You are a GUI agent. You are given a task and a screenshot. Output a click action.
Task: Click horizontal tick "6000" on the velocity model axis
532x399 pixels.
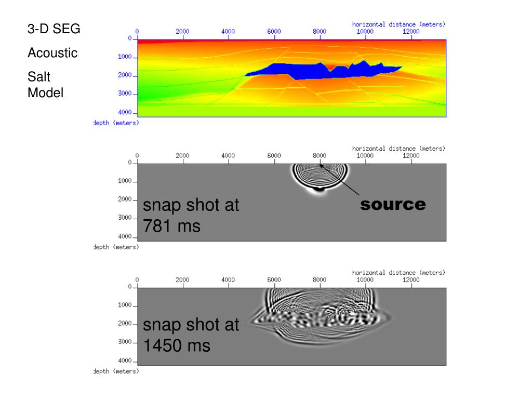tap(274, 32)
